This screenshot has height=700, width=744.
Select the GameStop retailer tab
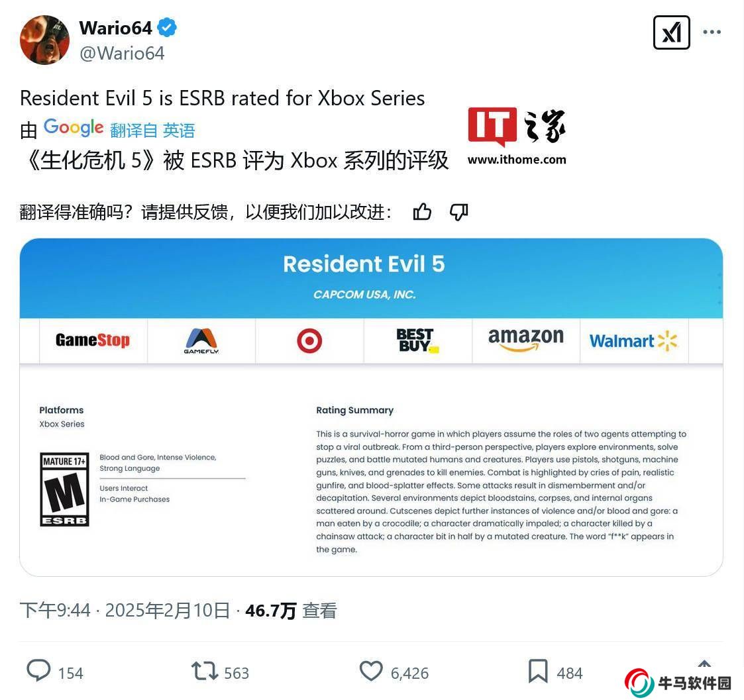click(93, 340)
